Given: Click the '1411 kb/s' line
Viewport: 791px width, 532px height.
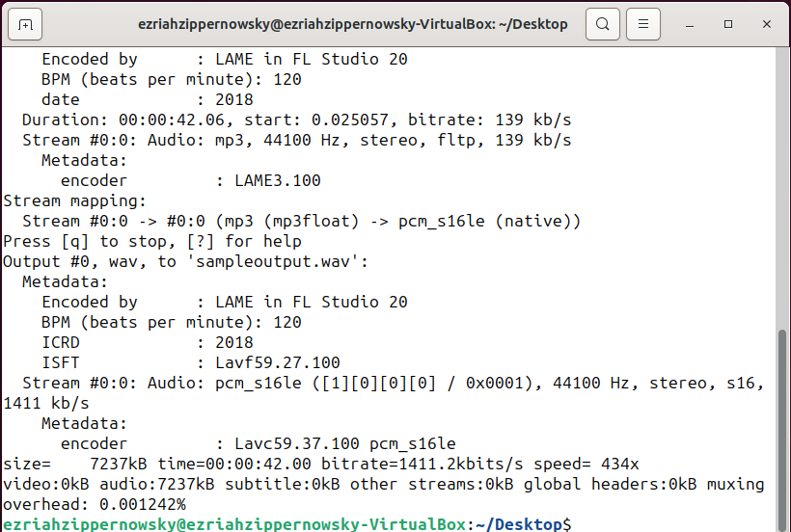Looking at the screenshot, I should pyautogui.click(x=46, y=404).
